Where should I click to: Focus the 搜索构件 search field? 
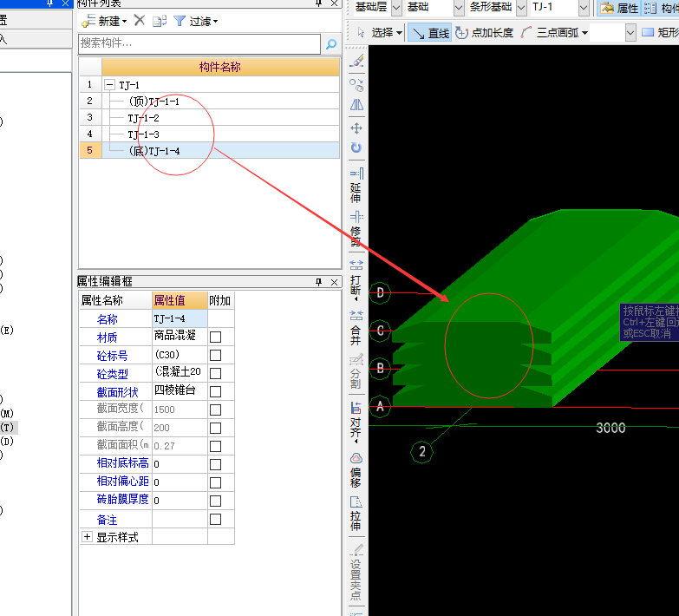(199, 43)
